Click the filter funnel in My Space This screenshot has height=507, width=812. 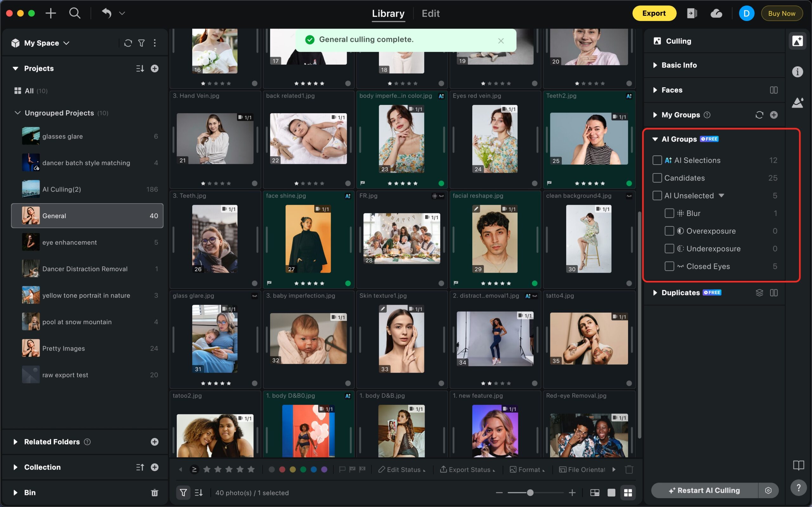click(141, 43)
